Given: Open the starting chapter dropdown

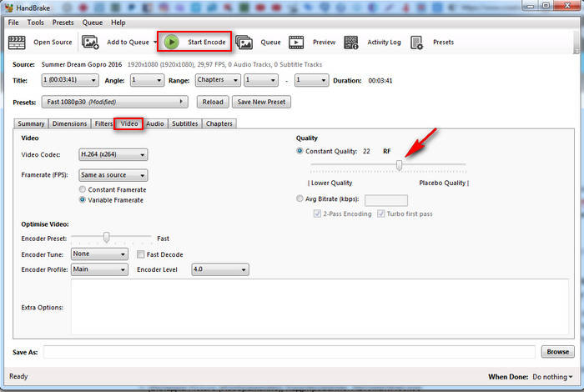Looking at the screenshot, I should click(x=260, y=80).
